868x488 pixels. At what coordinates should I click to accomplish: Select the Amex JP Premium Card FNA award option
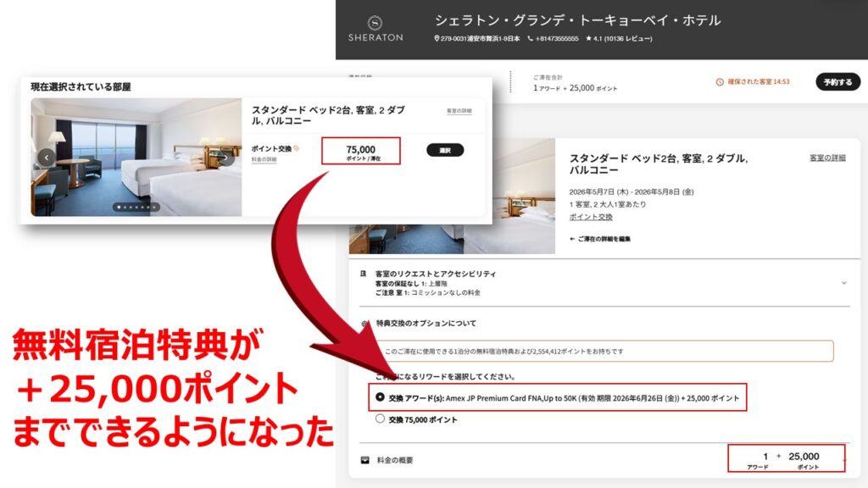tap(380, 397)
